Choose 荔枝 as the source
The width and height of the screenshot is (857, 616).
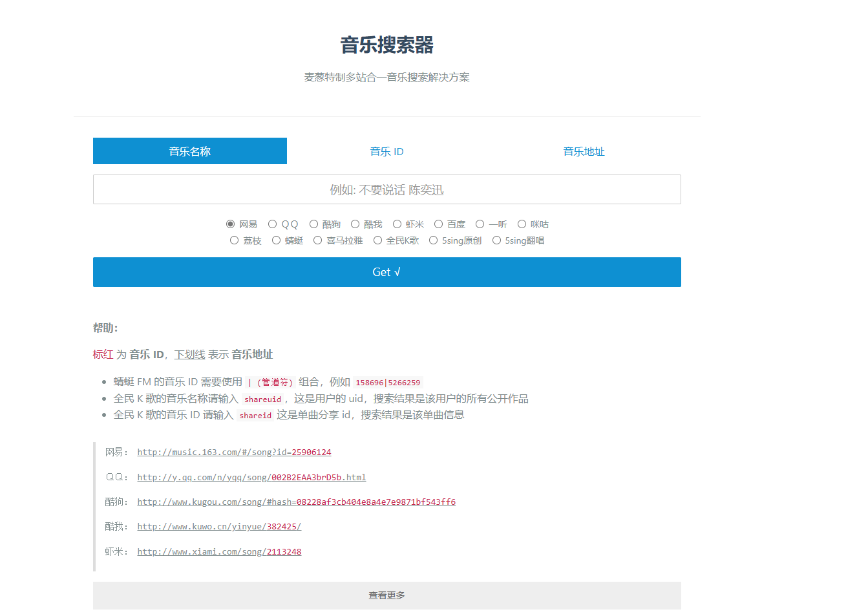pos(234,240)
